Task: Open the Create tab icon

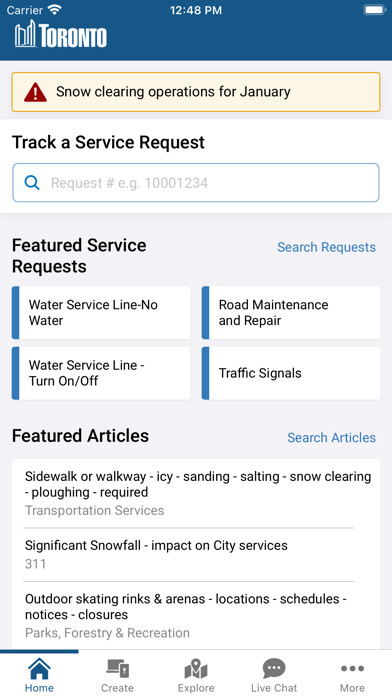Action: tap(117, 668)
